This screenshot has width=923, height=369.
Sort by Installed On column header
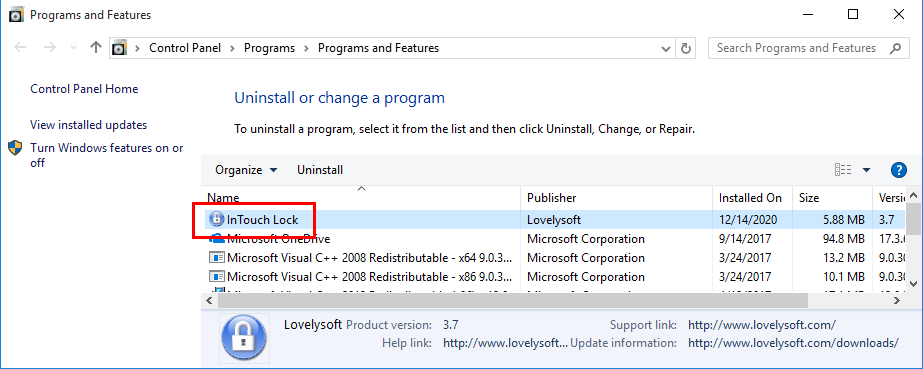[753, 198]
